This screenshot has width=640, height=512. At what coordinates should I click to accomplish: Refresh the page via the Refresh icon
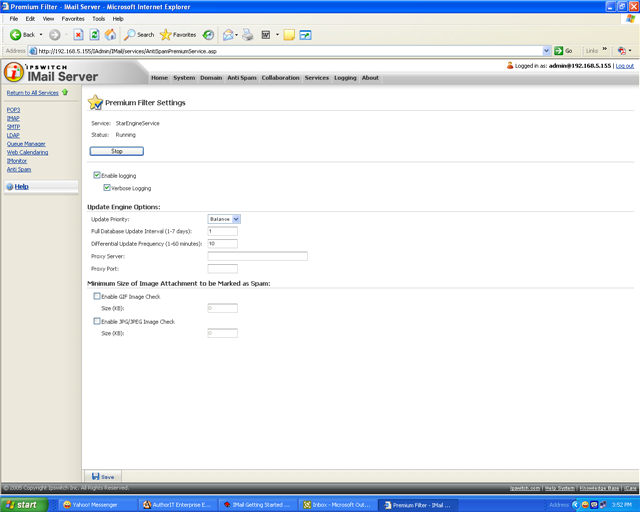click(x=94, y=35)
